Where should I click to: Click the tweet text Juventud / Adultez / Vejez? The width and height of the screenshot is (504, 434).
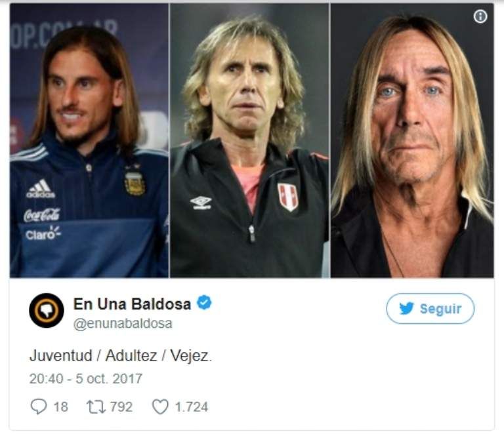121,356
